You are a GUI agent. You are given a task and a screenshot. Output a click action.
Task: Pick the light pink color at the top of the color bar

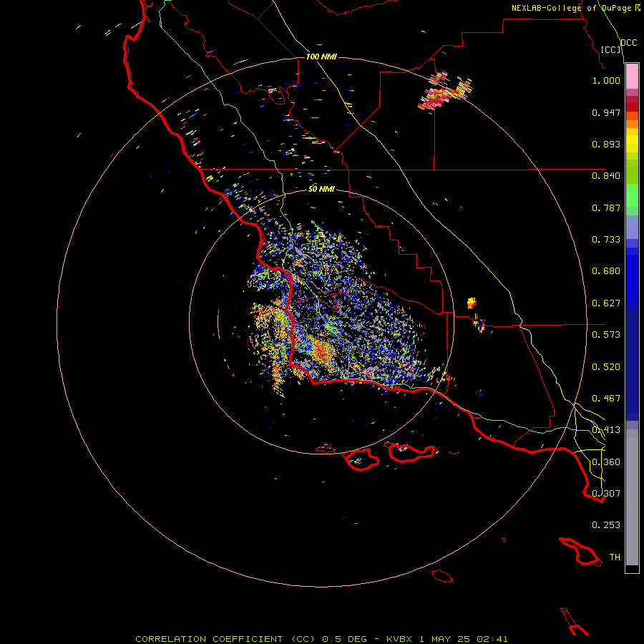click(632, 77)
